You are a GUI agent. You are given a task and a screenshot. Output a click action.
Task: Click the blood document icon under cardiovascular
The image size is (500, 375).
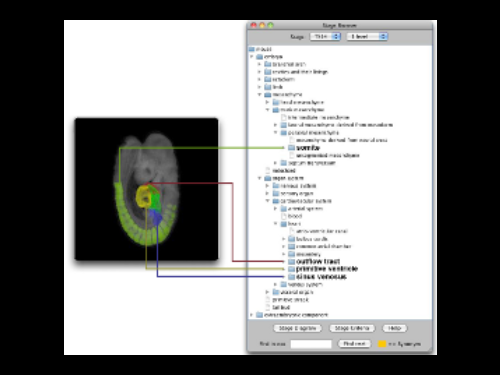tap(284, 216)
